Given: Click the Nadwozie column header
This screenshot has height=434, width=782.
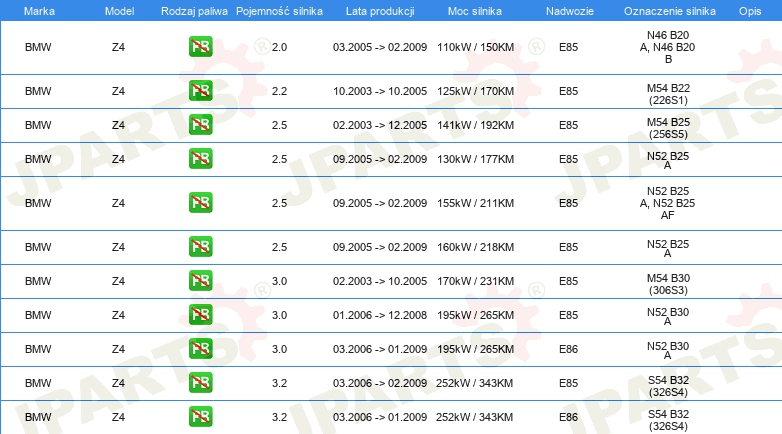Looking at the screenshot, I should coord(570,11).
